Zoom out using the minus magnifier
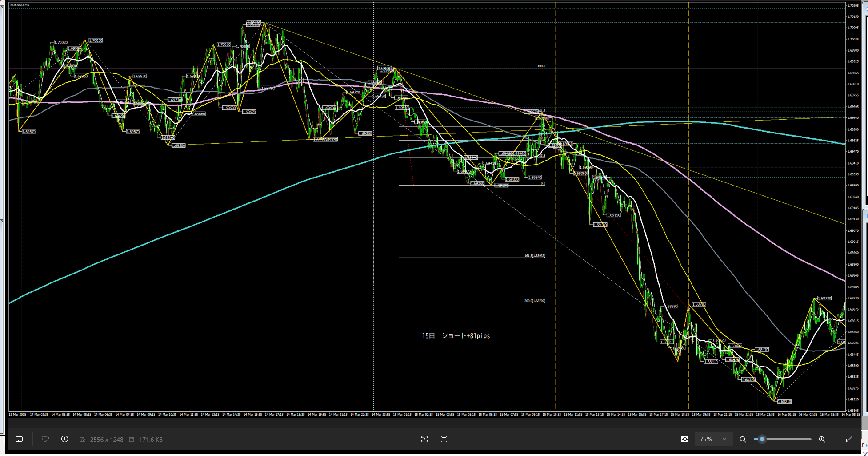 [x=743, y=439]
